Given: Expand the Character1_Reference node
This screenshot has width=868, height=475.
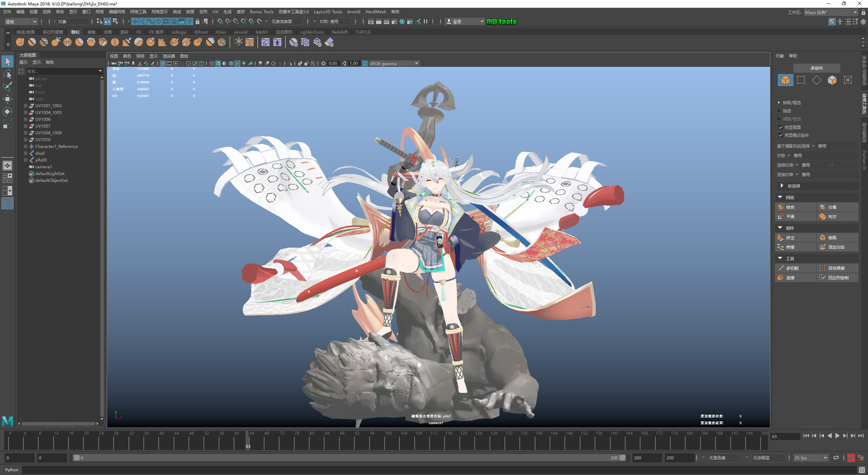Looking at the screenshot, I should point(25,147).
